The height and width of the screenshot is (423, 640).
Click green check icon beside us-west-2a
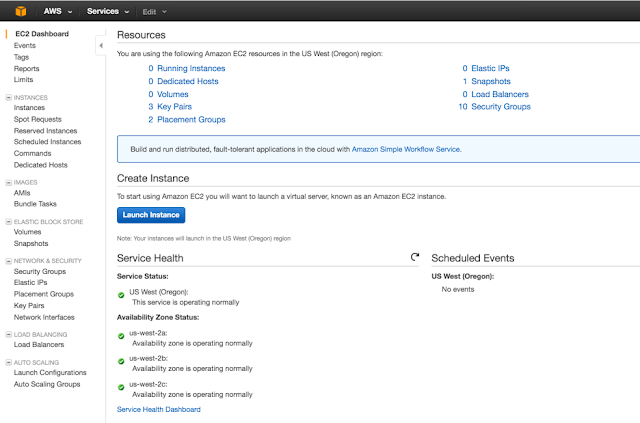(121, 336)
